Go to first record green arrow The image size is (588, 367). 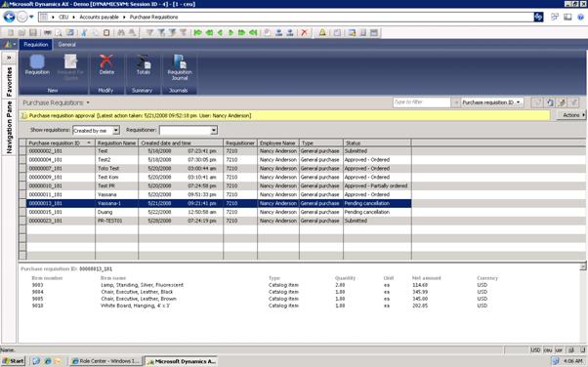click(197, 32)
